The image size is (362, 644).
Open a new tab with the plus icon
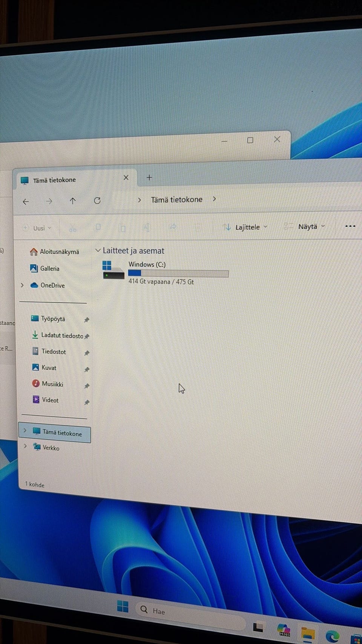tap(149, 177)
